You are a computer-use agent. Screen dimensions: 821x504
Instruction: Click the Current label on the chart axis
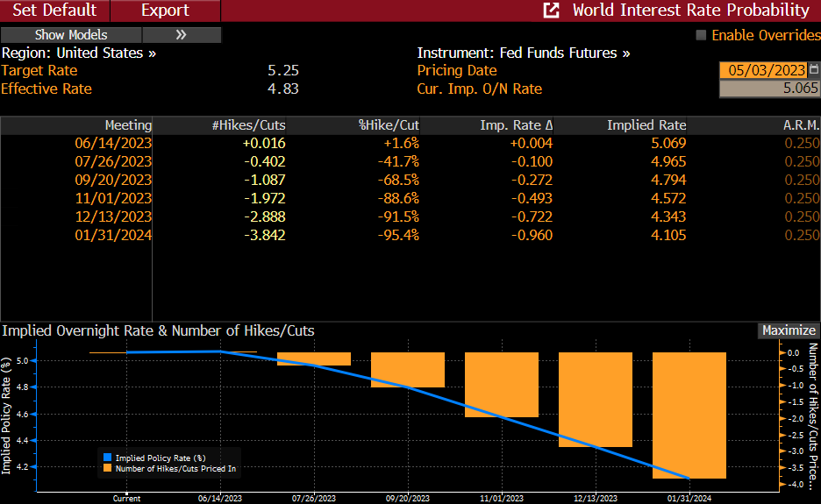126,498
